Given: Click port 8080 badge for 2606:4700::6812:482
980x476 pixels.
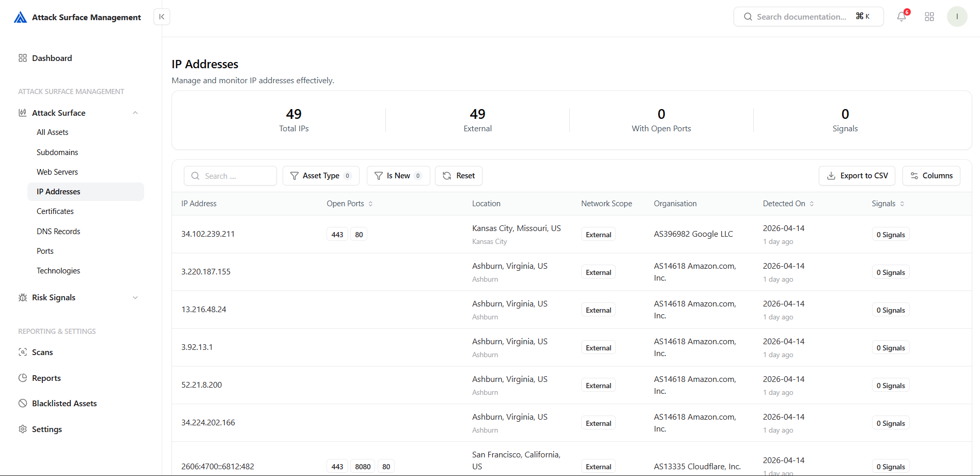Looking at the screenshot, I should pos(363,467).
